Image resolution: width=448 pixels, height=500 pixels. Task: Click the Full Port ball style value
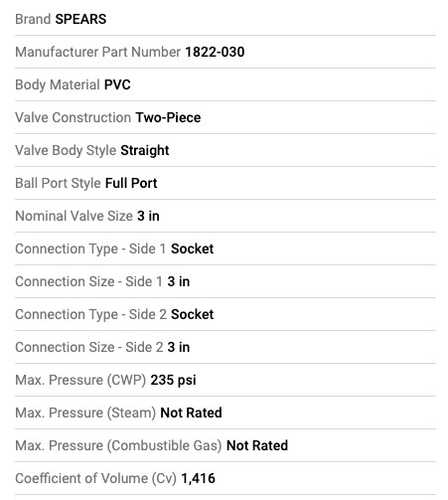point(131,183)
